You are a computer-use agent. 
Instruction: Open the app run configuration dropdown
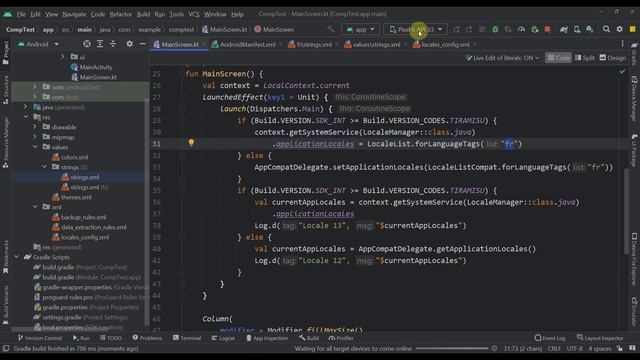(360, 29)
